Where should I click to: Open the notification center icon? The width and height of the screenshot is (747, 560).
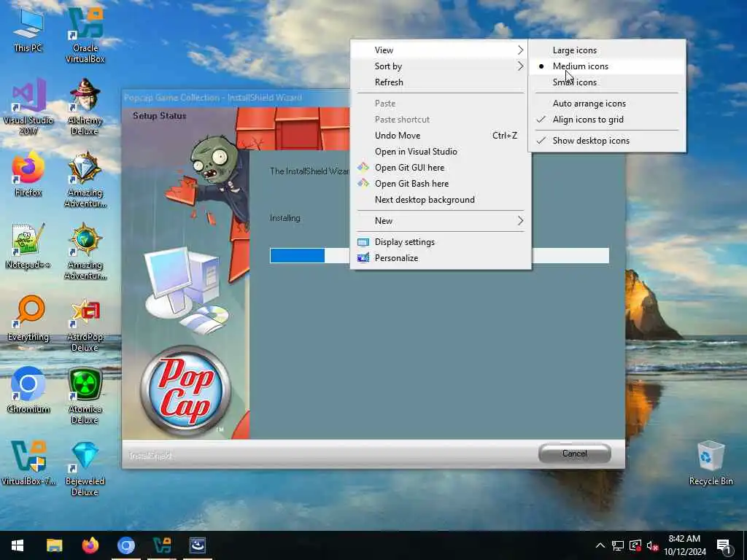click(724, 545)
